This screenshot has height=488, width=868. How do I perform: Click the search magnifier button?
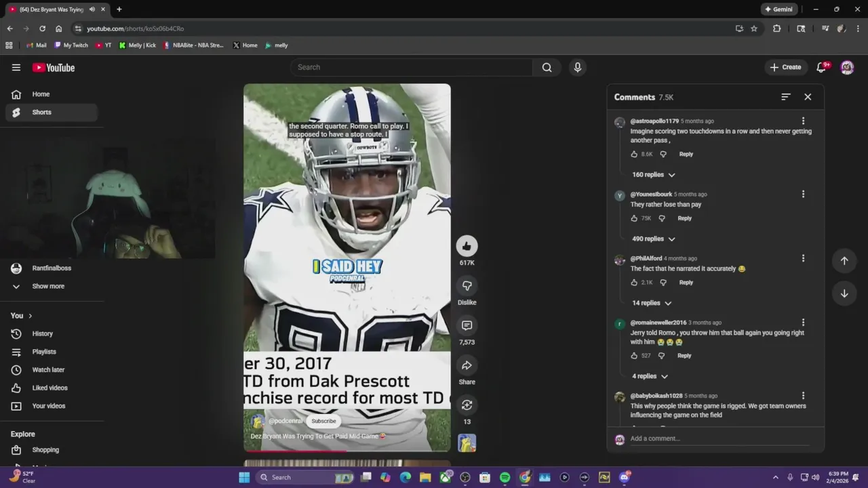pyautogui.click(x=547, y=67)
